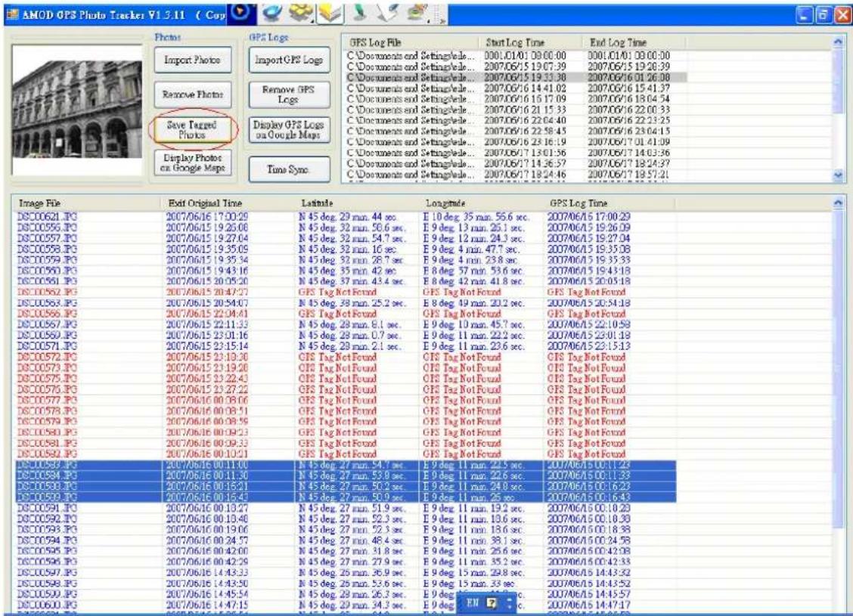This screenshot has height=616, width=853.
Task: Click latitude N 45 deg. 27 min. 51.9 sec.
Action: [352, 508]
